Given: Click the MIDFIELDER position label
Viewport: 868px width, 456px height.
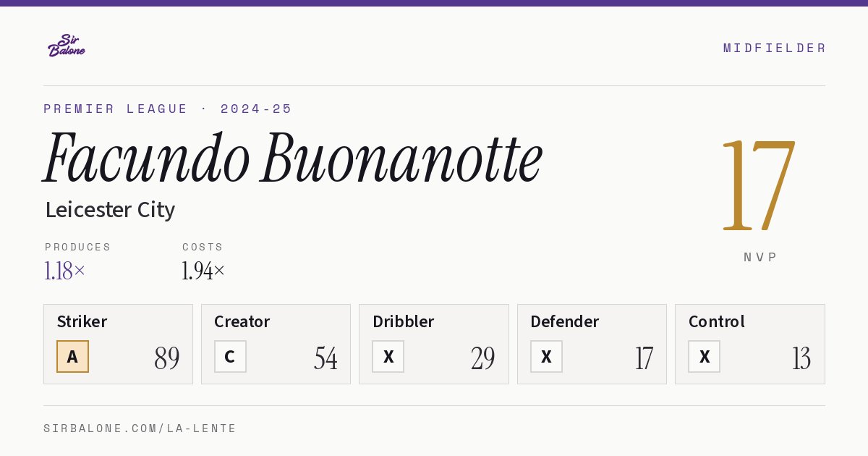Looking at the screenshot, I should click(x=774, y=48).
